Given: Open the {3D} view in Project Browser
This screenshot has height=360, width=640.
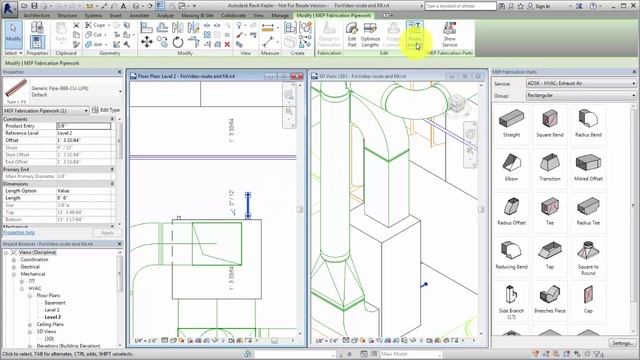Looking at the screenshot, I should (x=49, y=339).
